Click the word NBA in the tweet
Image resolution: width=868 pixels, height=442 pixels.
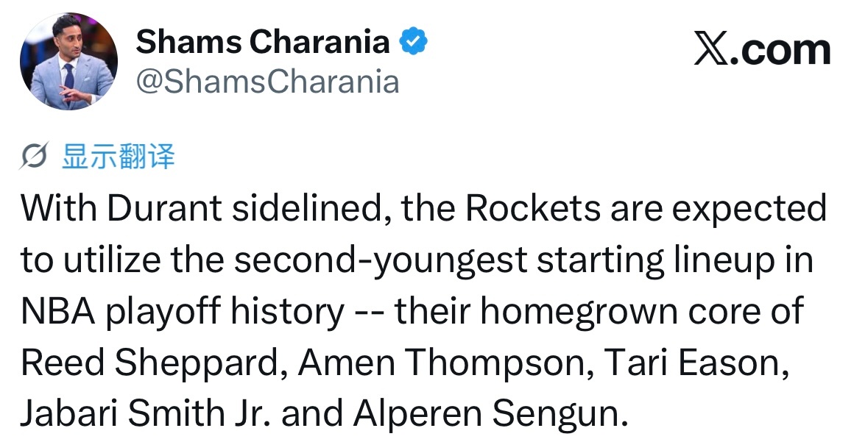point(57,312)
